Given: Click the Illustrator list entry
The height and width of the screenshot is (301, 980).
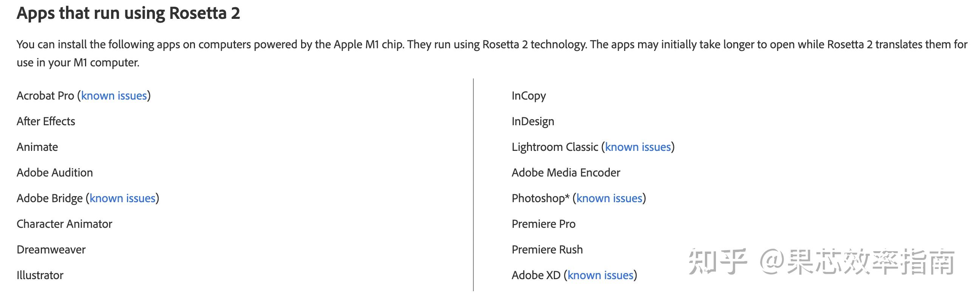Looking at the screenshot, I should click(40, 275).
